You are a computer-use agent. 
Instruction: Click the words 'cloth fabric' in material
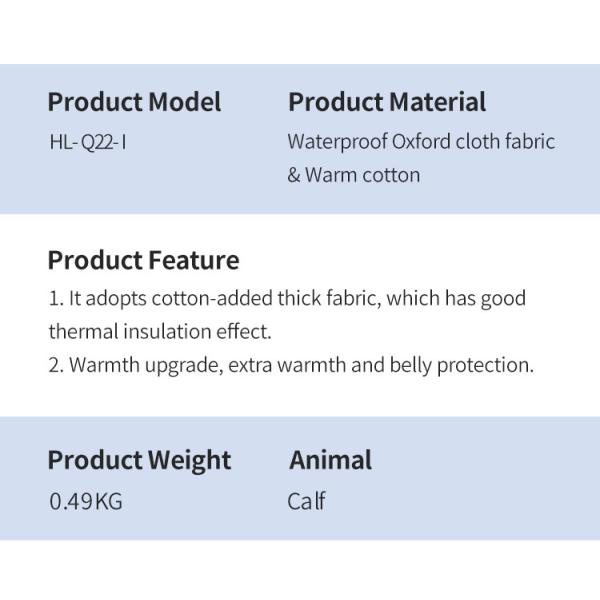tap(505, 141)
